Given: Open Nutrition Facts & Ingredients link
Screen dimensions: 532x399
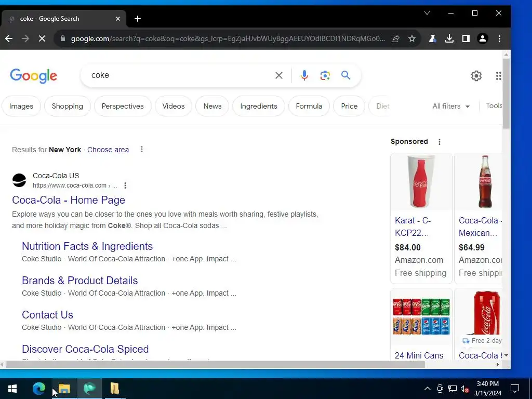Looking at the screenshot, I should click(x=87, y=246).
